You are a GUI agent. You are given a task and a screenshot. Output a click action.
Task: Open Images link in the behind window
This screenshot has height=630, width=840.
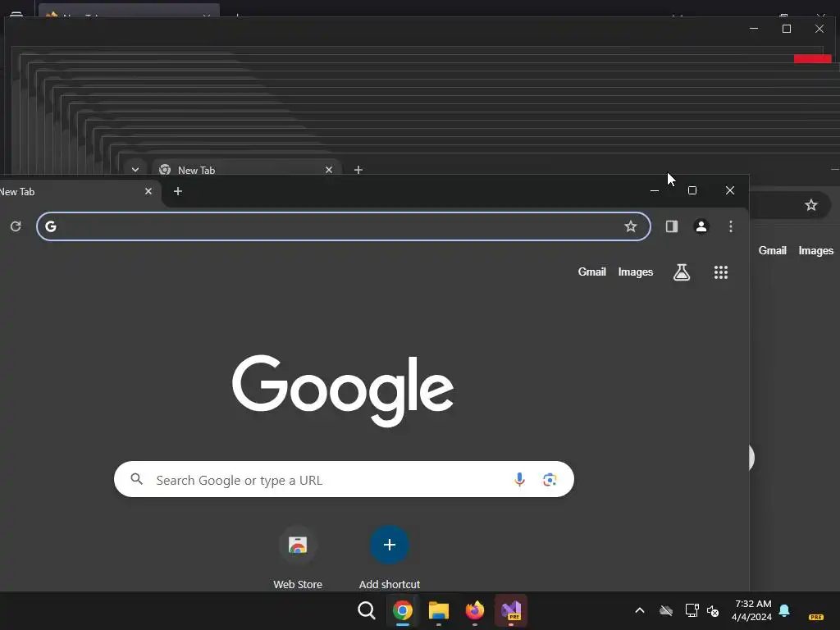(816, 251)
